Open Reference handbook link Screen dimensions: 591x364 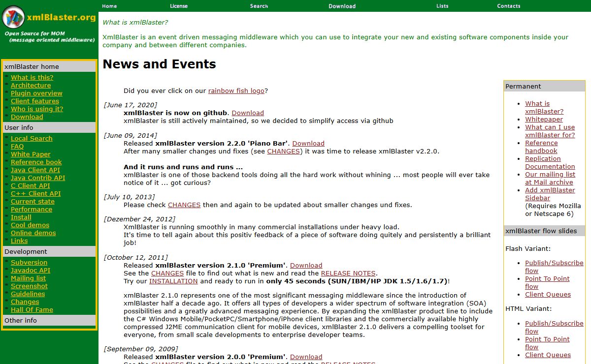pyautogui.click(x=541, y=147)
